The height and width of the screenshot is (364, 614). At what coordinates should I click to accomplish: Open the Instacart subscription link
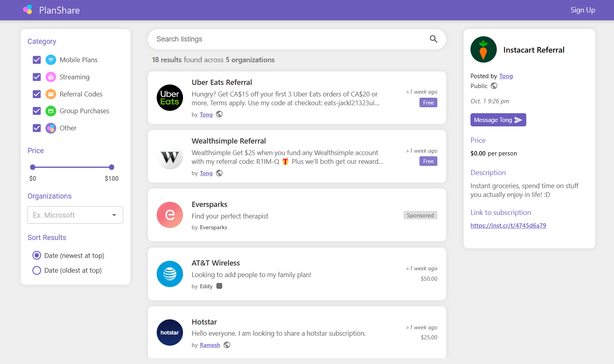(x=508, y=226)
